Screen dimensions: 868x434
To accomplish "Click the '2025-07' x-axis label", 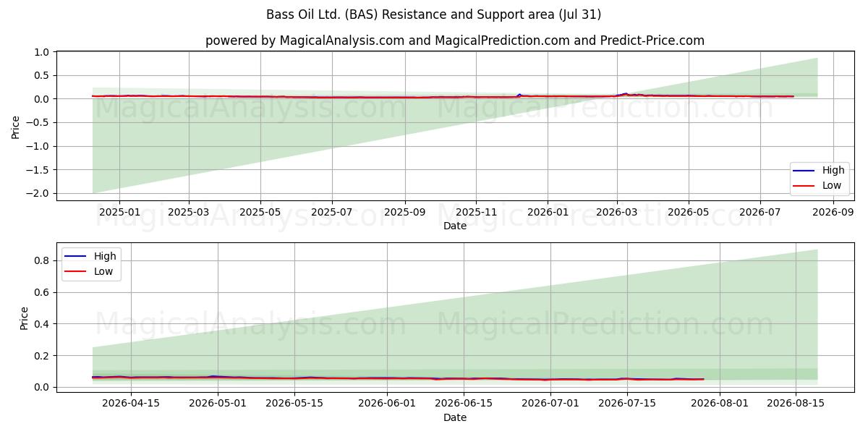I will [332, 213].
